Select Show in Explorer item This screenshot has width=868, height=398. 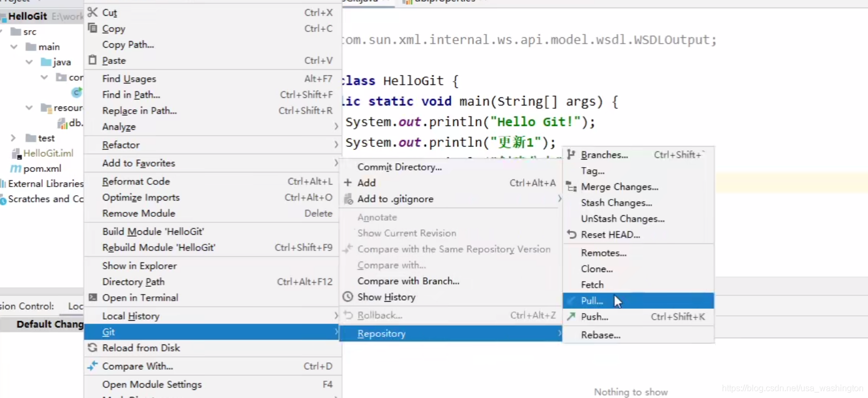213,266
